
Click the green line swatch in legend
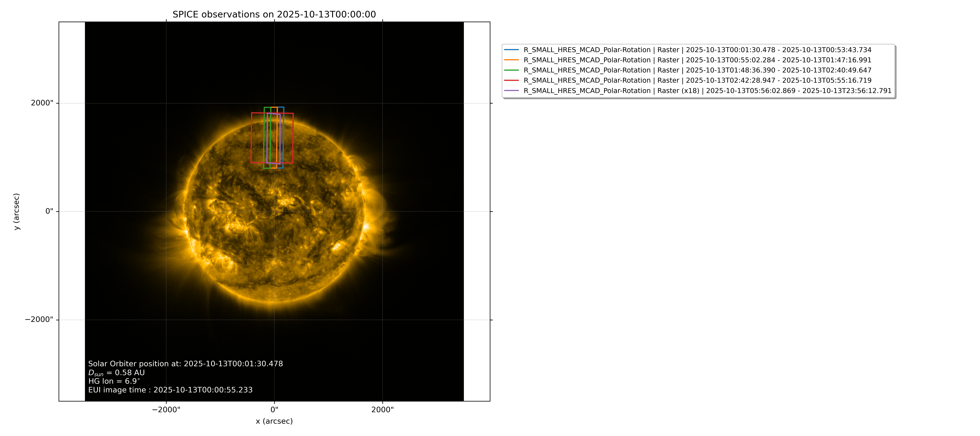[511, 70]
